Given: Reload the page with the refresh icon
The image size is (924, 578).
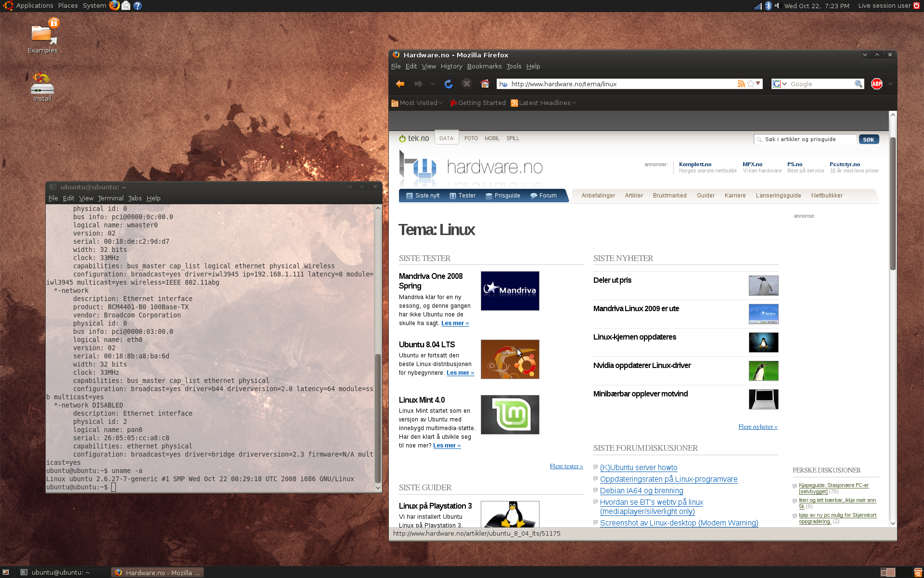Looking at the screenshot, I should point(449,84).
